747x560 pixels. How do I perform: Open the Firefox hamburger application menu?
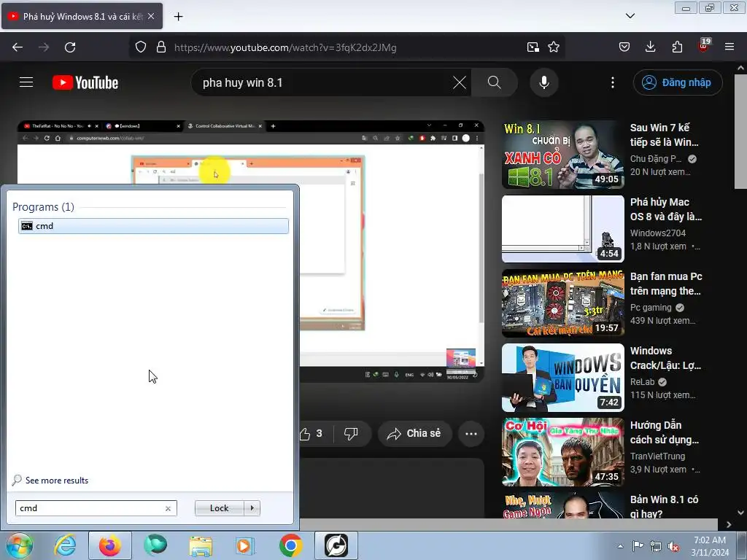click(729, 47)
